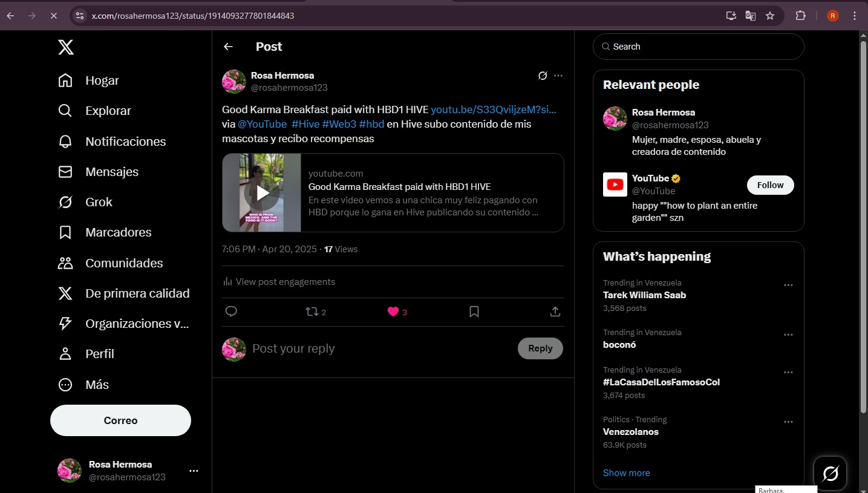Click the repost icon with 2

pos(316,312)
